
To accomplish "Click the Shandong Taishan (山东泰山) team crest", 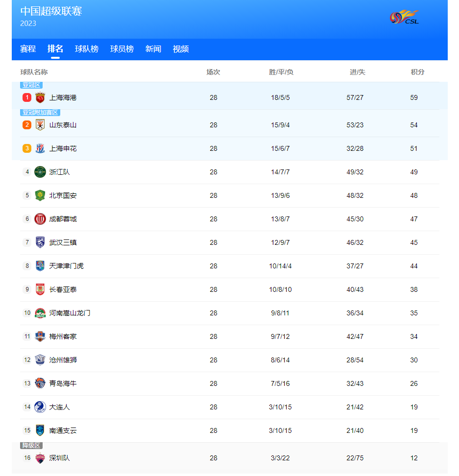I will [40, 125].
